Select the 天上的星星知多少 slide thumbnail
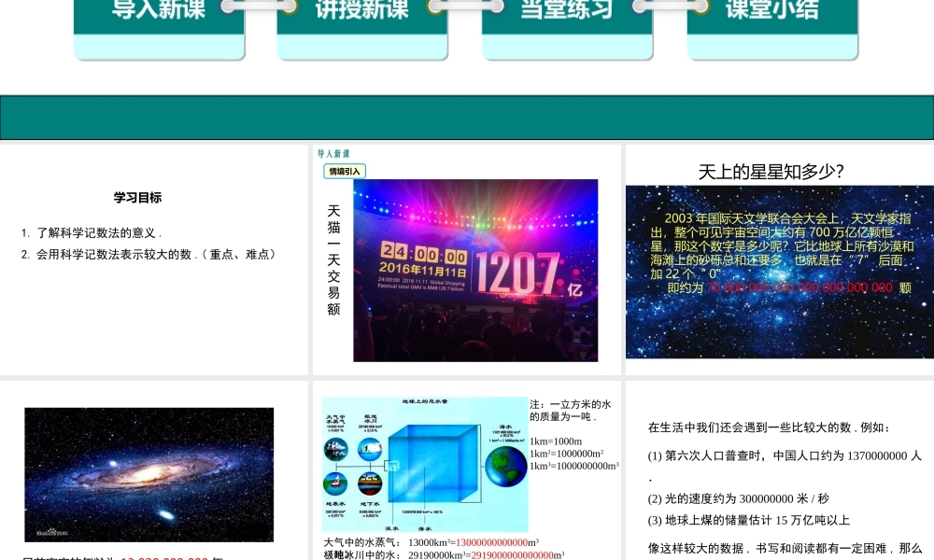 coord(780,259)
